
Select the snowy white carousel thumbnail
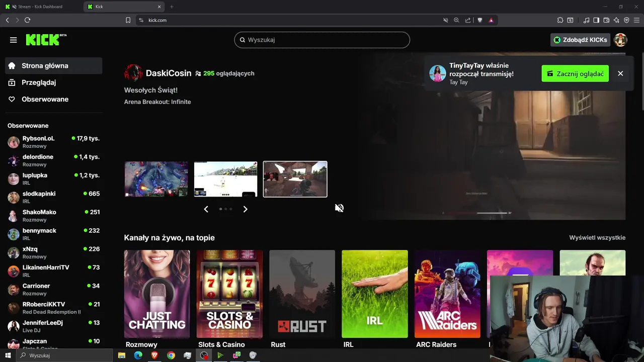(226, 179)
